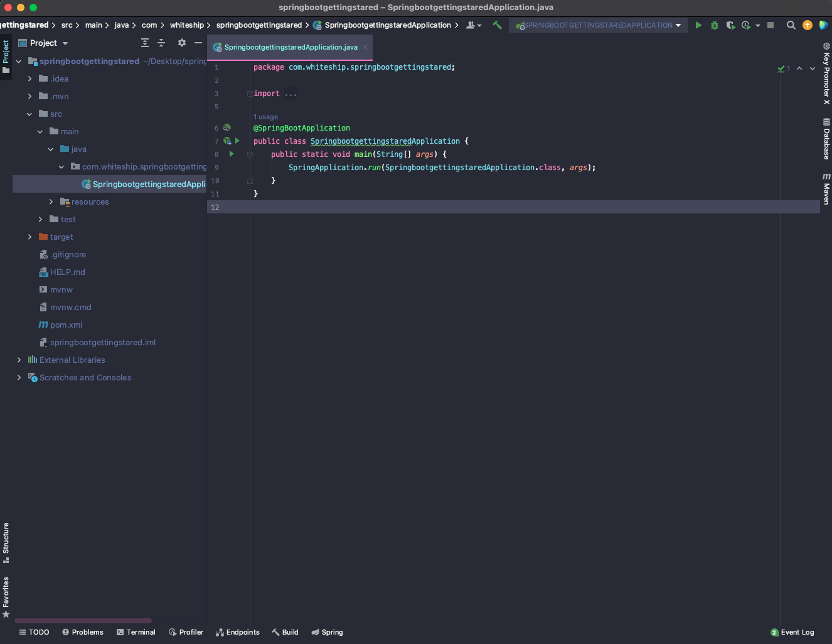Unfold the collapsed import block
The width and height of the screenshot is (832, 644).
(x=250, y=94)
